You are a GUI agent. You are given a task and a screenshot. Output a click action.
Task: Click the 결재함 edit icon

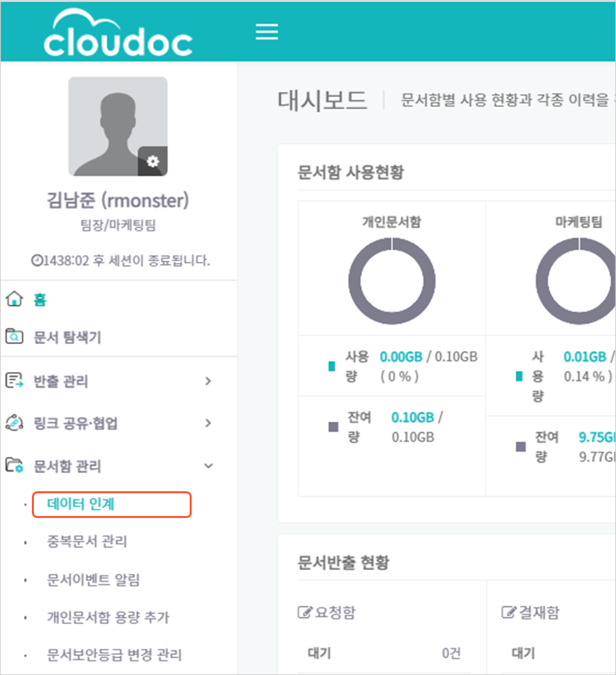click(508, 612)
